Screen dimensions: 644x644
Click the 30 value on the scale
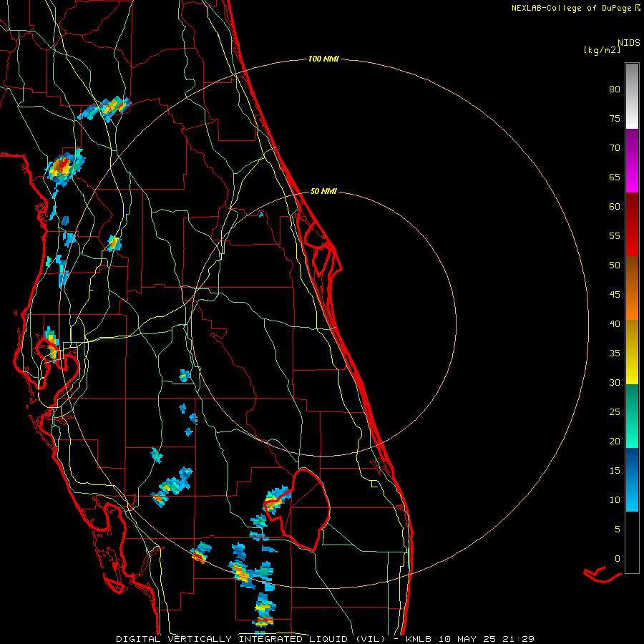615,382
